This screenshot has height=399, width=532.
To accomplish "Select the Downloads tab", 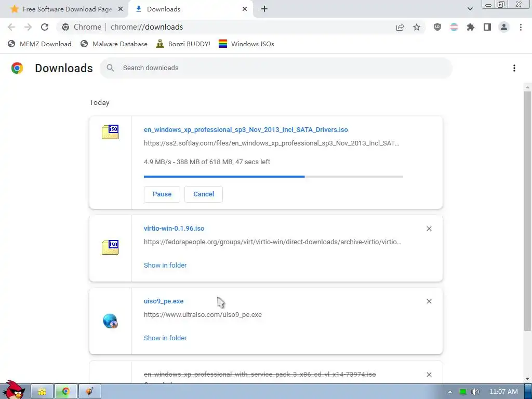I will [x=191, y=9].
